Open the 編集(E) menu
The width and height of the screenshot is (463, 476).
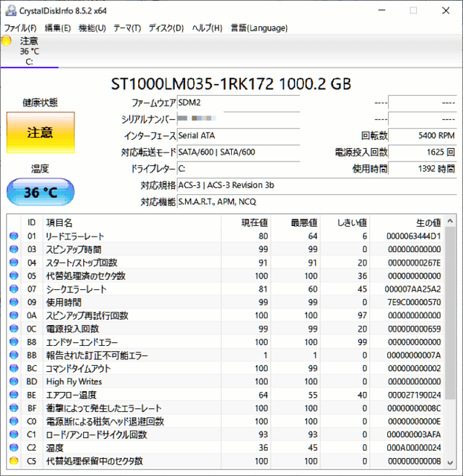(x=58, y=28)
